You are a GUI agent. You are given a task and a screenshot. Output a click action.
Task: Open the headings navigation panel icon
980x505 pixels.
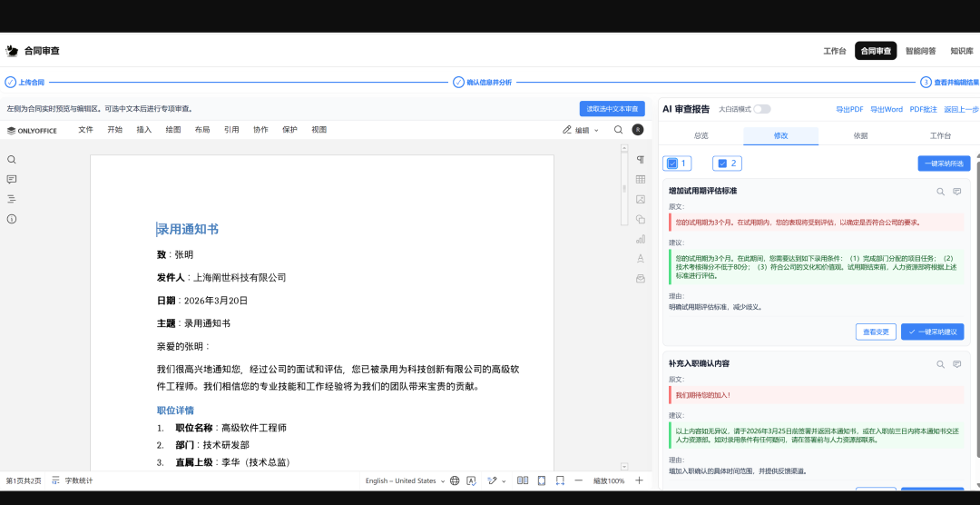pos(11,199)
